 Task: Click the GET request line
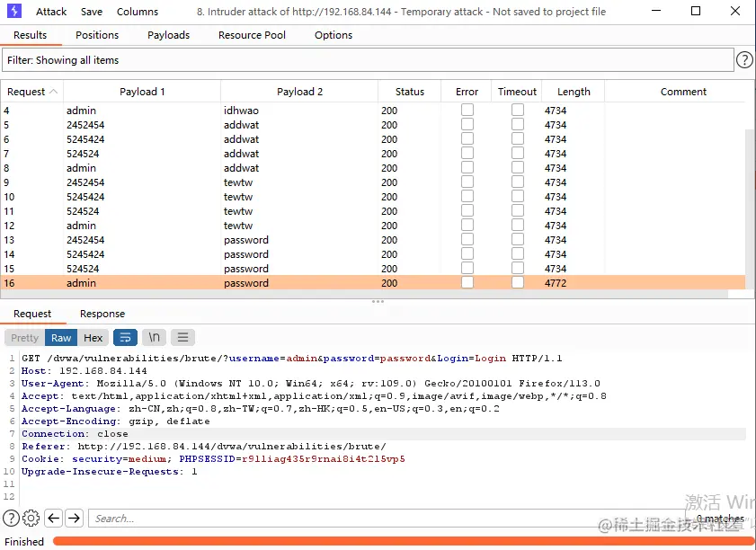(x=291, y=359)
